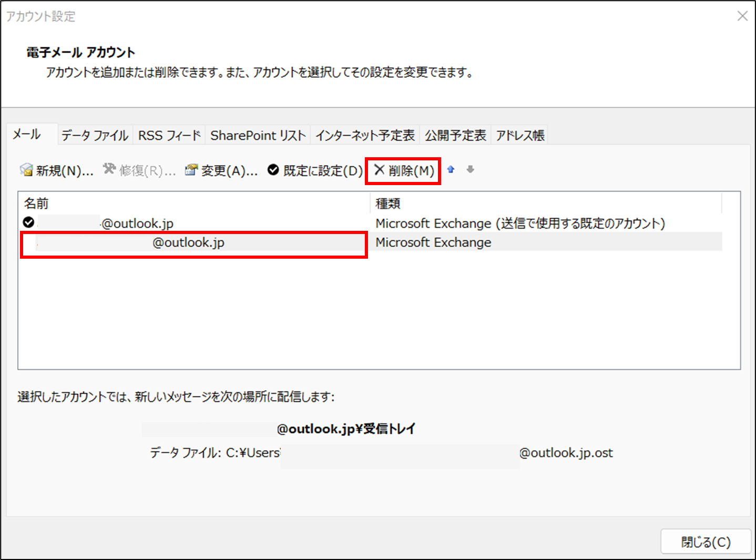Click the 変更(A) change account icon
Viewport: 756px width, 560px height.
coord(191,170)
